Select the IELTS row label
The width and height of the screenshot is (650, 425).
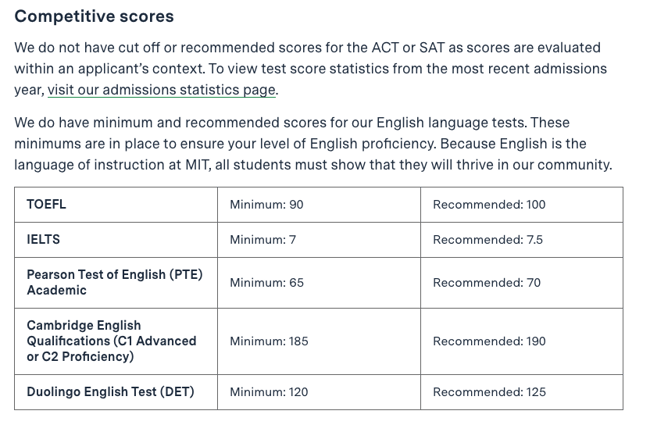tap(43, 240)
